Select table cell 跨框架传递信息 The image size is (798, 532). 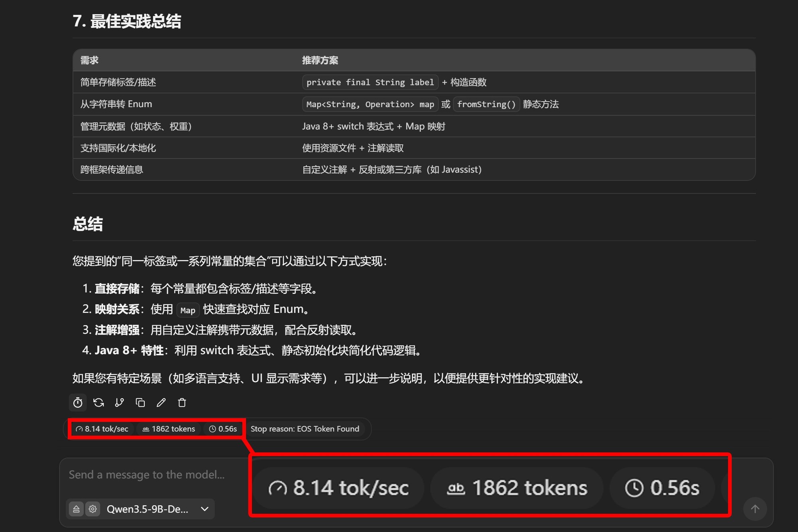click(112, 169)
